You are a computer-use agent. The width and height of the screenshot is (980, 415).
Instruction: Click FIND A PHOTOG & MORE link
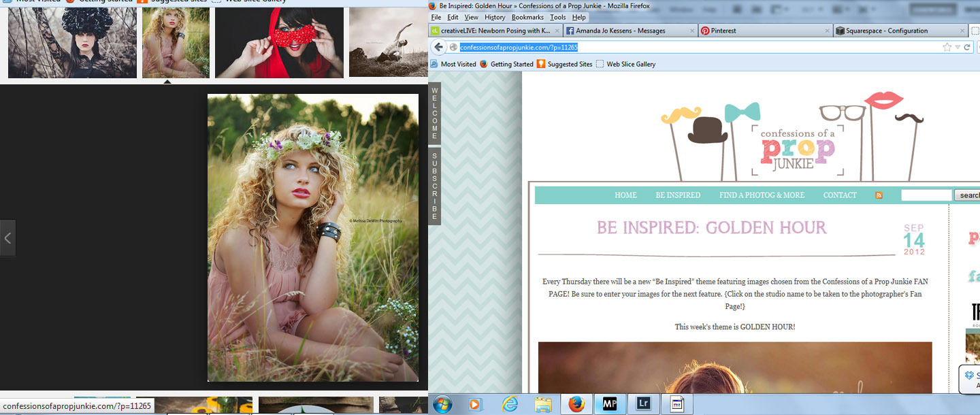pos(762,195)
